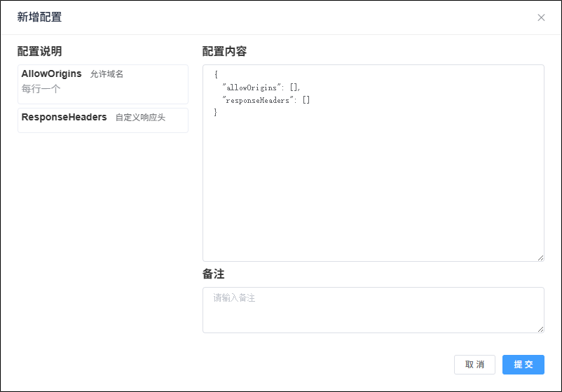Click the "responseHeaders" line in the JSON

pos(266,100)
